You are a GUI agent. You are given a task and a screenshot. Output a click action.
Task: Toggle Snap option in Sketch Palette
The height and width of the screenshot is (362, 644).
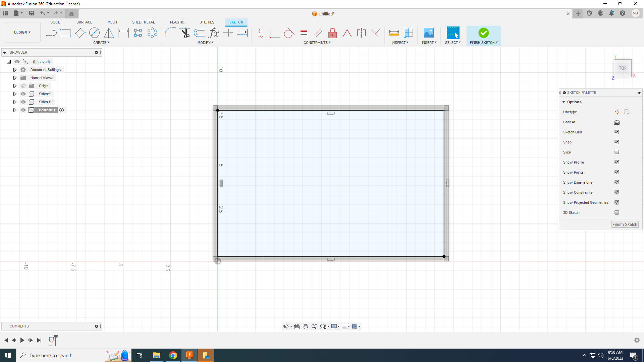(617, 142)
